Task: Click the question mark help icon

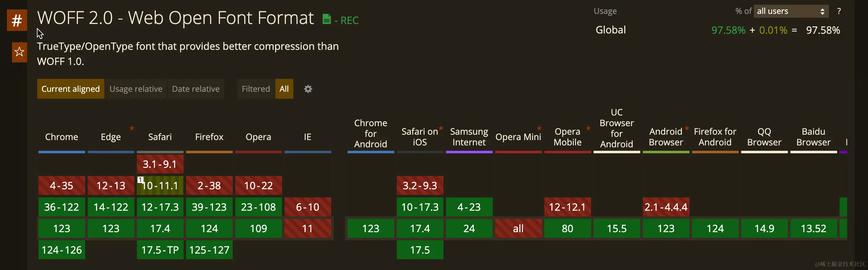Action: pos(839,11)
